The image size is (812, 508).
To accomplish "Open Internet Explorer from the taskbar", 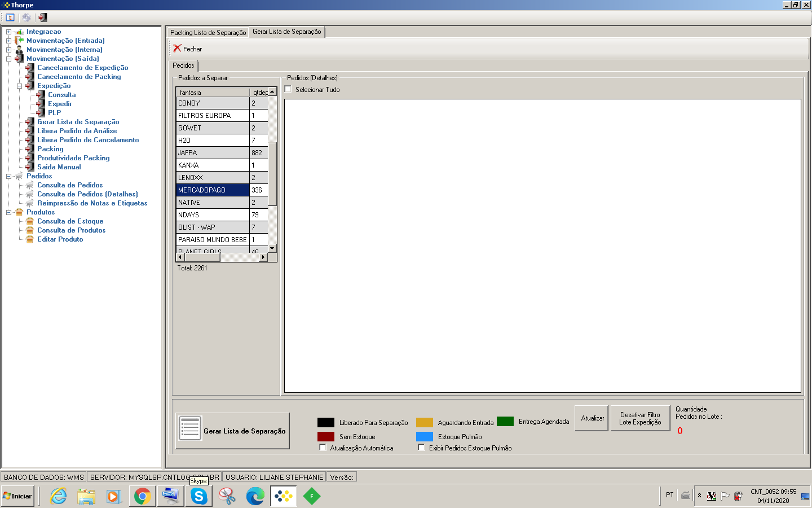I will pos(58,496).
